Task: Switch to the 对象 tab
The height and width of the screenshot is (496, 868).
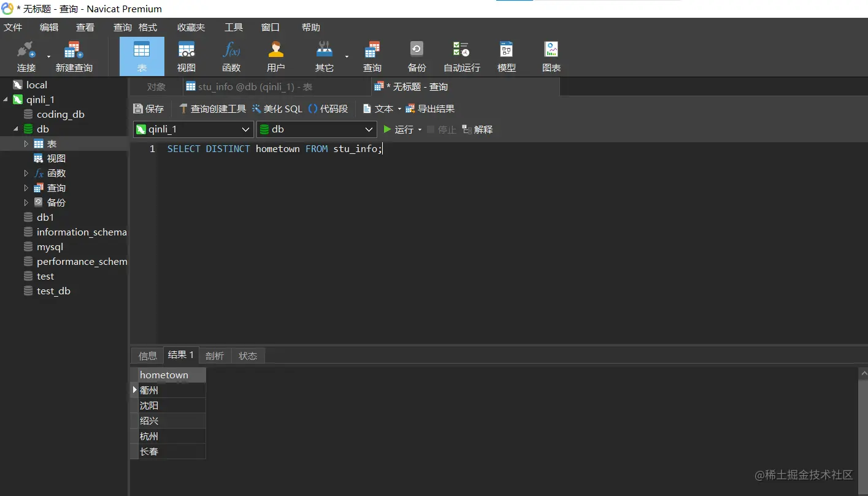Action: point(156,86)
